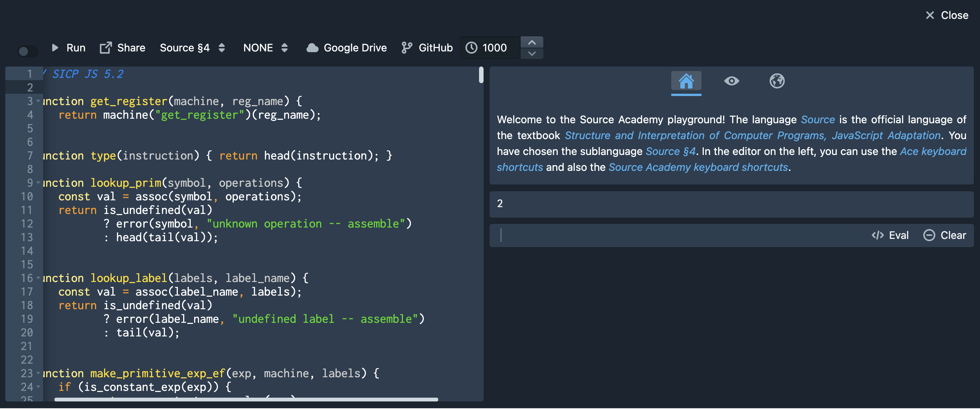Increase step limit with up arrow
Image resolution: width=980 pixels, height=409 pixels.
[532, 42]
